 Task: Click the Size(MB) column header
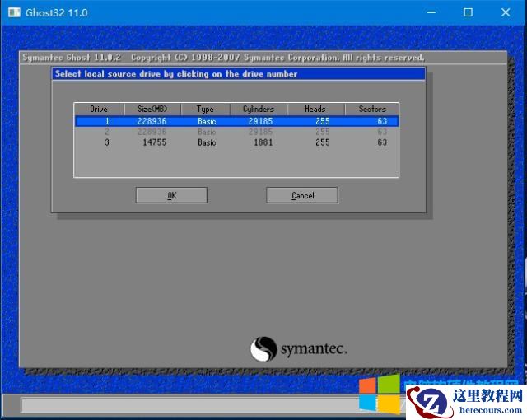tap(152, 110)
